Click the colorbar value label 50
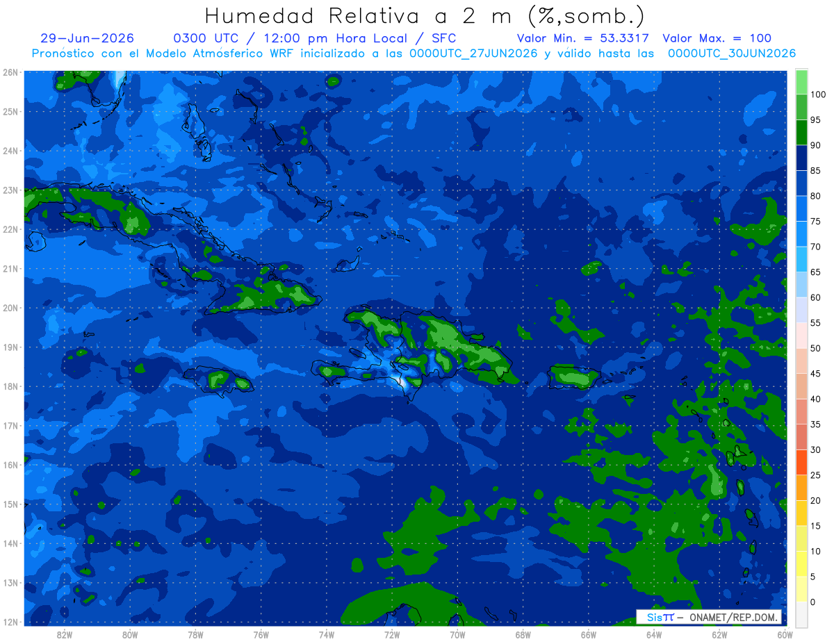The height and width of the screenshot is (644, 834). click(x=815, y=348)
